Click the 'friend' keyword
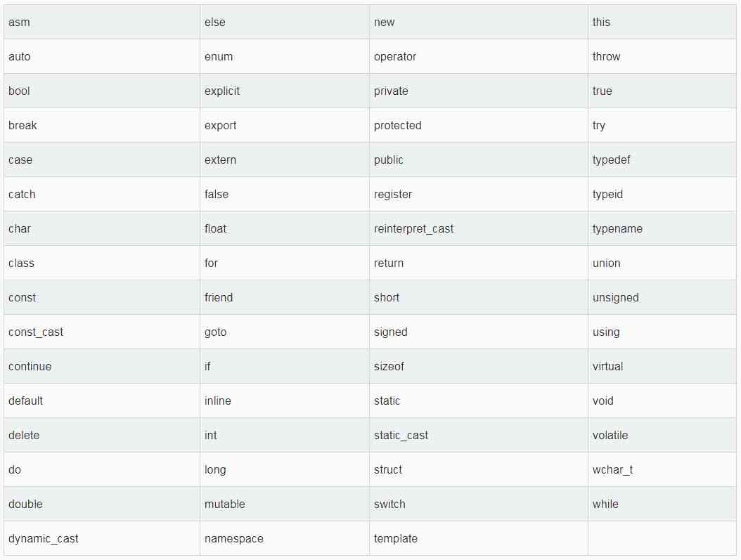 [x=219, y=297]
